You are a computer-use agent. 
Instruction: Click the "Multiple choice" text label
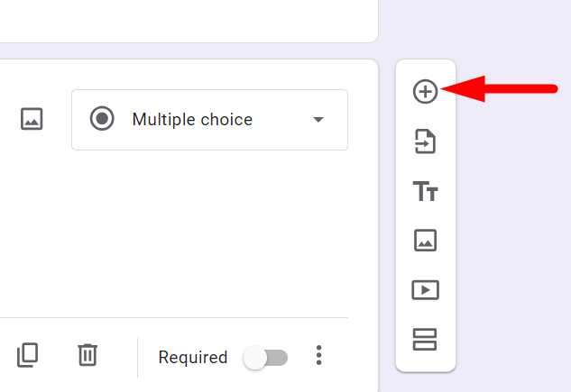point(192,119)
